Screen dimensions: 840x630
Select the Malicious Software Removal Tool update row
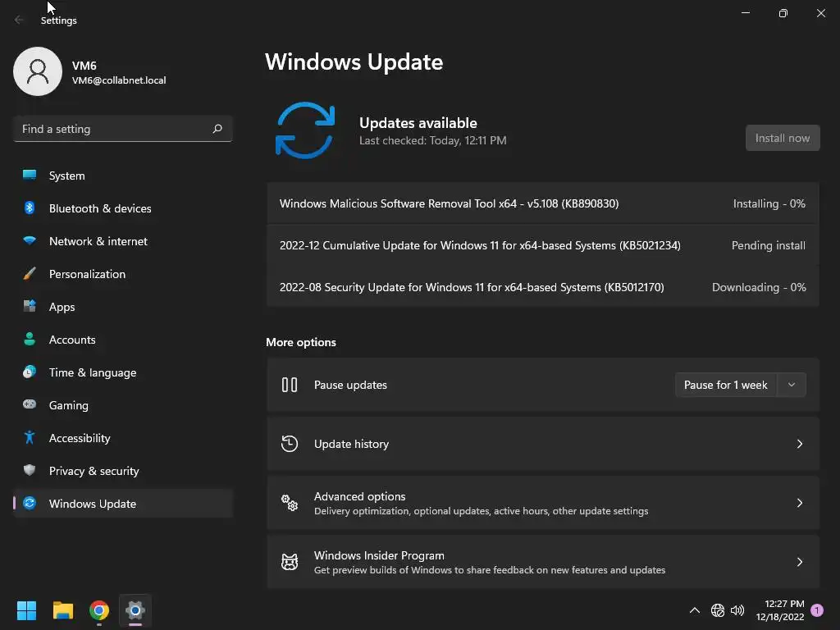pyautogui.click(x=543, y=203)
